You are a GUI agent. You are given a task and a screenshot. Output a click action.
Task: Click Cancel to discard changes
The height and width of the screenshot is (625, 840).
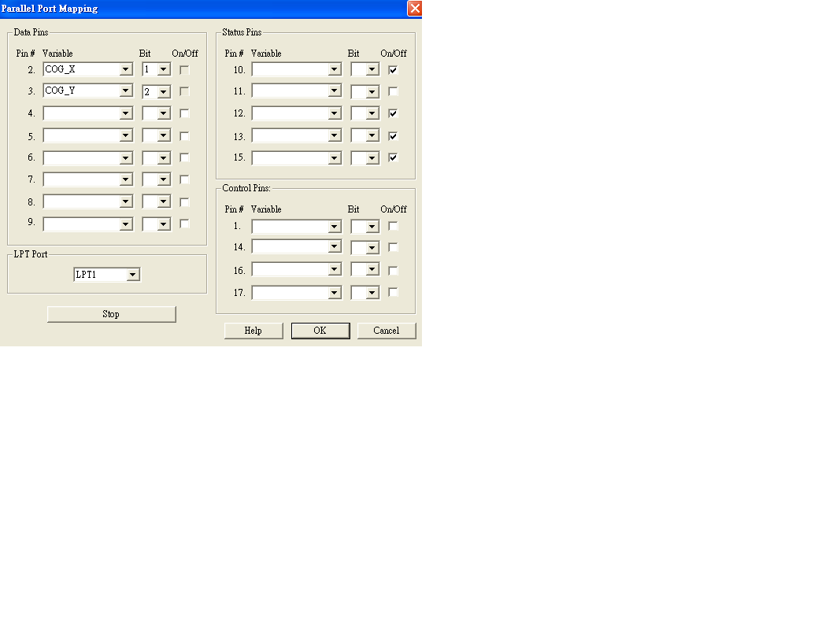tap(386, 331)
